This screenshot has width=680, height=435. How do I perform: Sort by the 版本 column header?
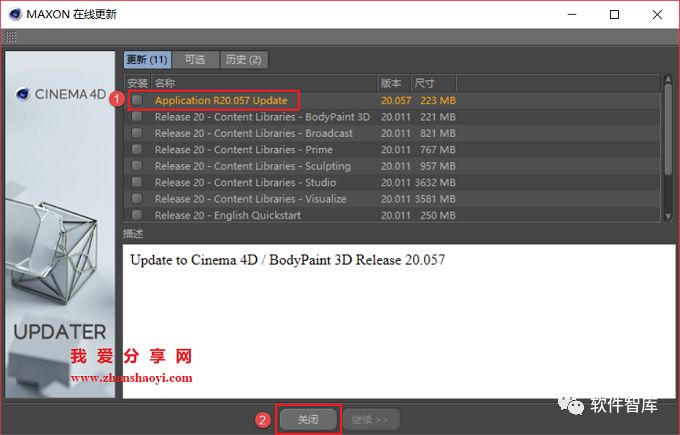point(394,83)
